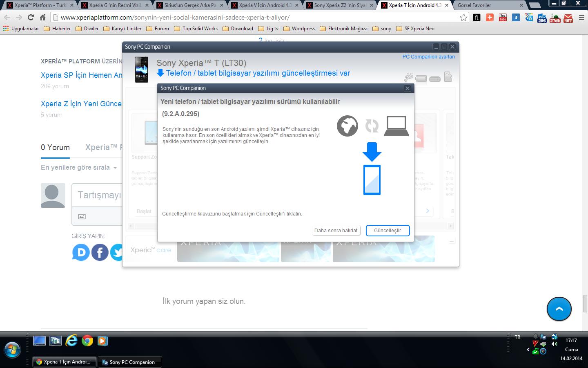The width and height of the screenshot is (588, 368).
Task: Open Lig tv bookmark folder
Action: point(268,29)
